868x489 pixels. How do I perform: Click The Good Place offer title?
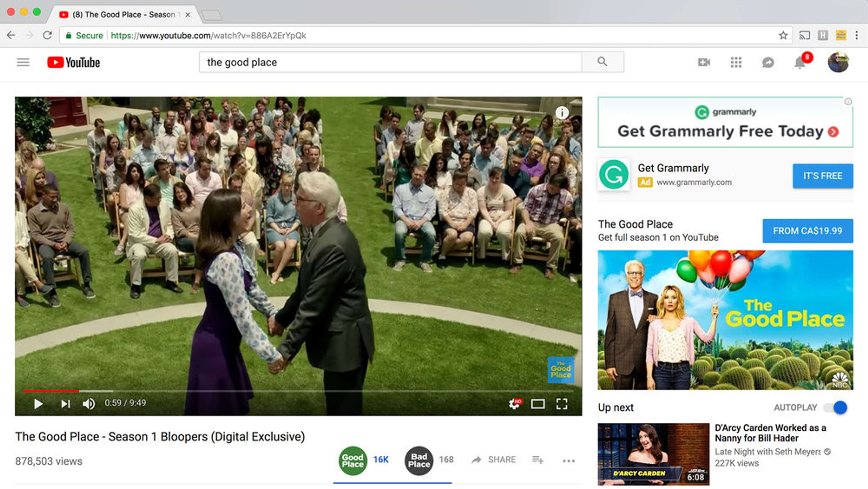click(635, 224)
